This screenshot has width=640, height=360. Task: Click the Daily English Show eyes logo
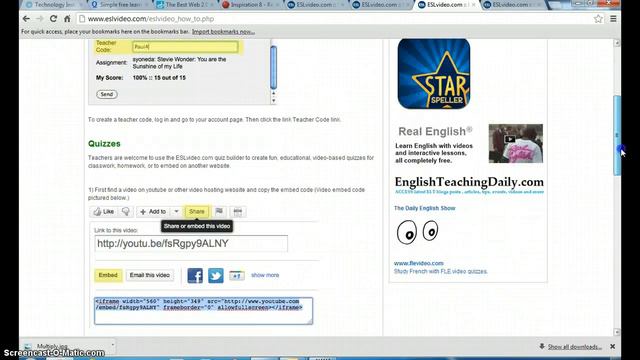point(418,232)
